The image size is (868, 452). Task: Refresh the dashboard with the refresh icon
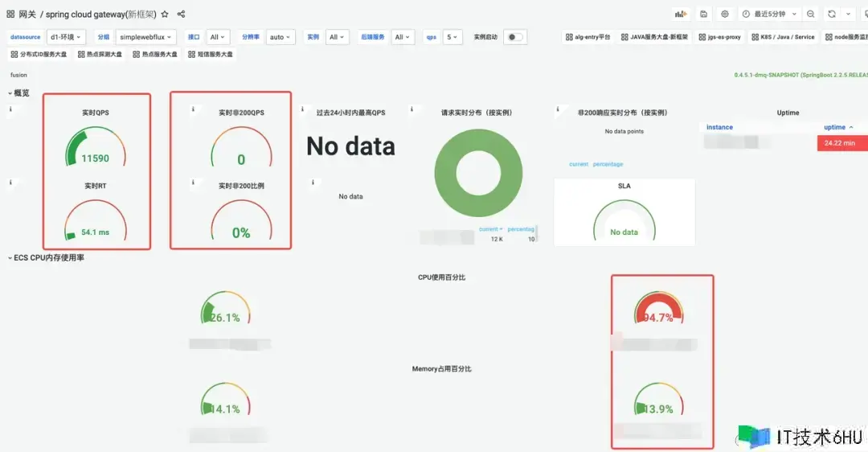[831, 14]
